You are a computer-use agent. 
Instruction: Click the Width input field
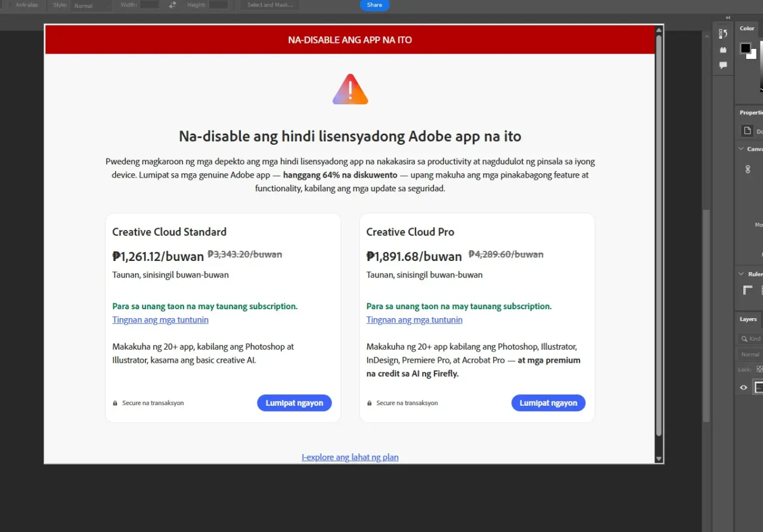pyautogui.click(x=149, y=5)
